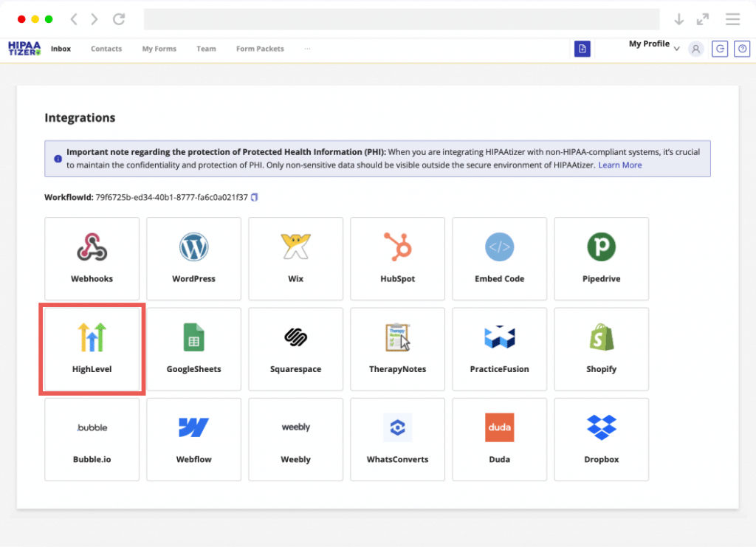The height and width of the screenshot is (547, 756).
Task: Open the TherapyNotes integration
Action: (x=397, y=348)
